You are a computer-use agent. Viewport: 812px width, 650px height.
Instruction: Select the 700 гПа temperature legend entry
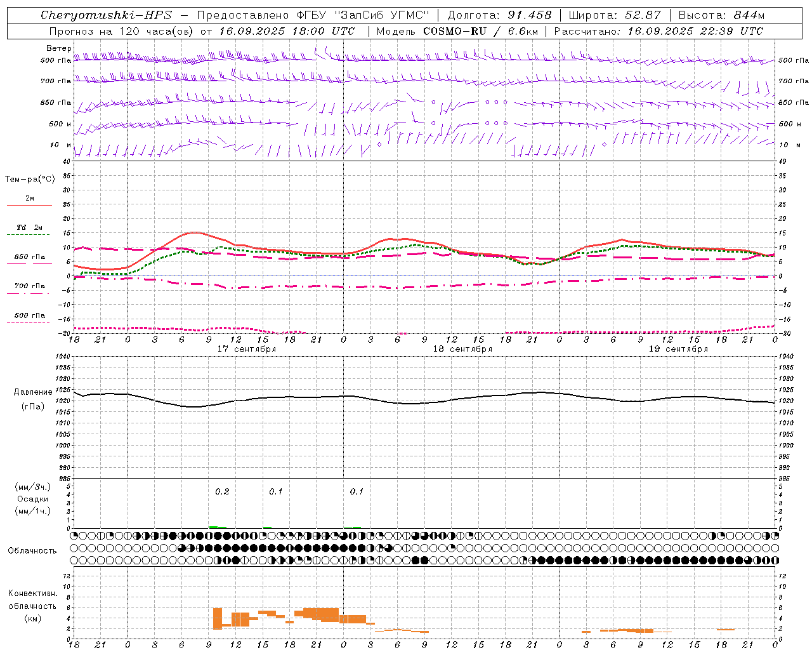(x=30, y=286)
